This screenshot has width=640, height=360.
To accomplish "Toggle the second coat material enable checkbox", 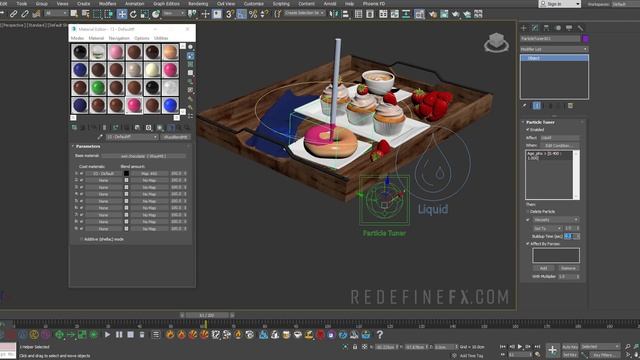I will point(81,180).
